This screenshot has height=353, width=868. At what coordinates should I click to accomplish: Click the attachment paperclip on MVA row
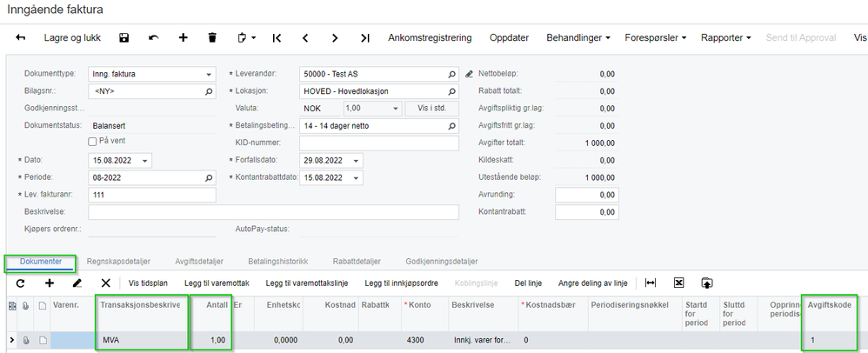25,340
